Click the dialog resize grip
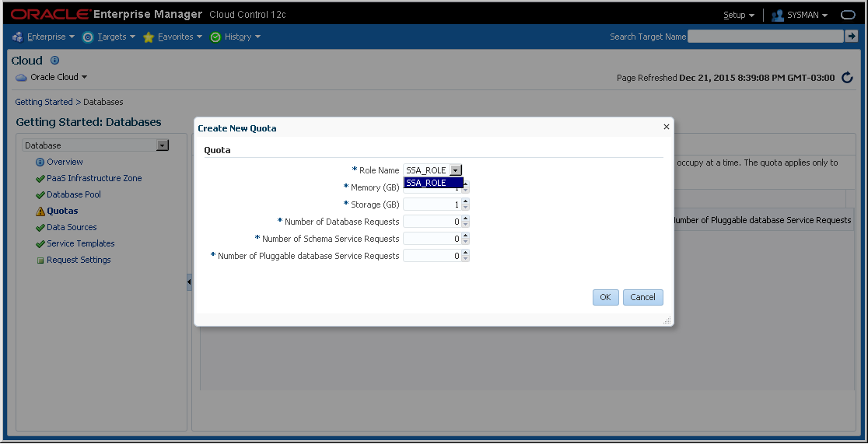The image size is (868, 444). coord(667,320)
